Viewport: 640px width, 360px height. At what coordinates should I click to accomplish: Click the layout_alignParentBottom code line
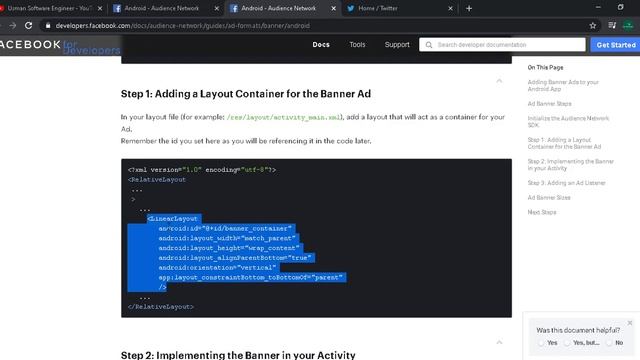coord(235,258)
